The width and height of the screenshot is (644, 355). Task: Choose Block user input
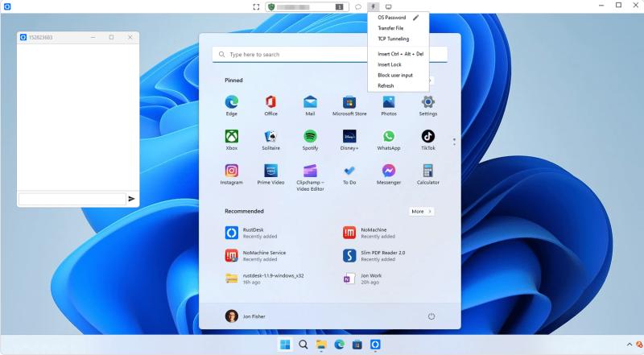click(x=395, y=75)
